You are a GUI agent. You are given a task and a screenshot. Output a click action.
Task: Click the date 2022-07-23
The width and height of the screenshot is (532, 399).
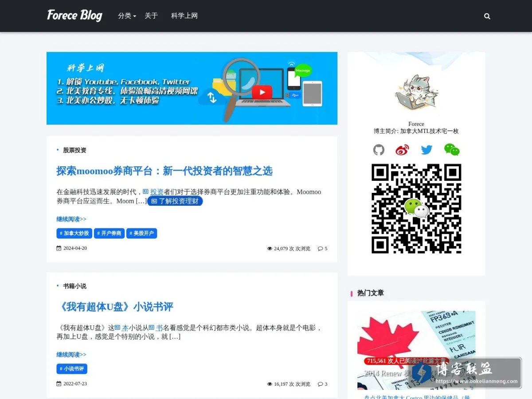[75, 384]
